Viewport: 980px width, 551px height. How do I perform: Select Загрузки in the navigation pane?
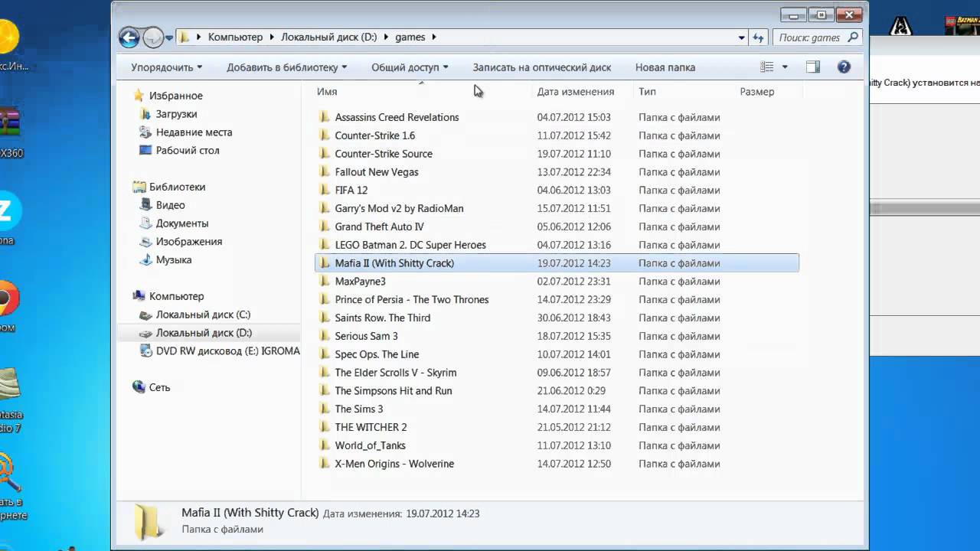click(176, 114)
